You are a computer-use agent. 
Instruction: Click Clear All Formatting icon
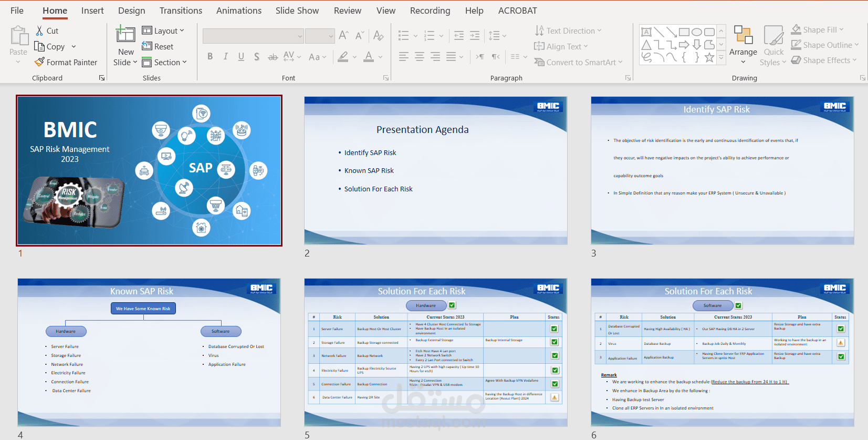pos(379,35)
